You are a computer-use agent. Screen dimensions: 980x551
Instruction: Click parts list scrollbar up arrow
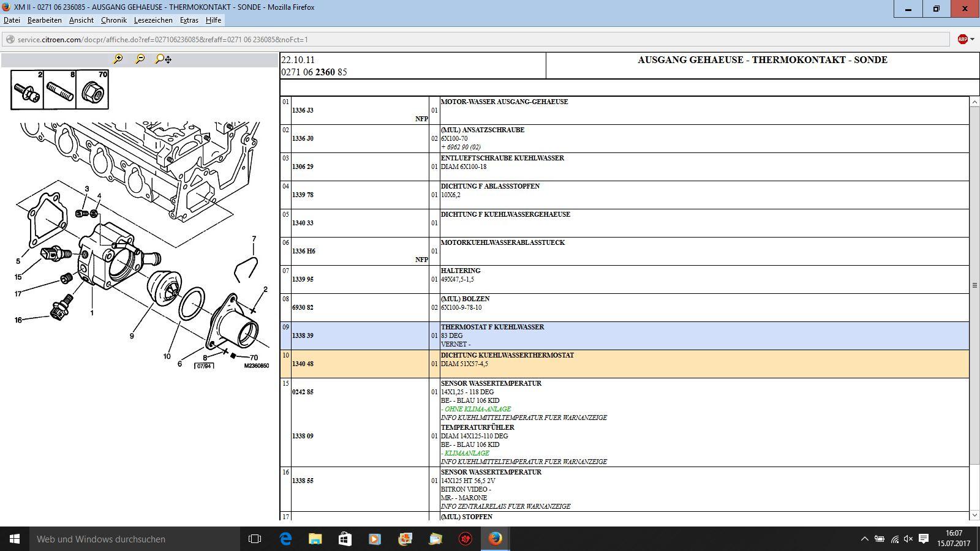[974, 102]
